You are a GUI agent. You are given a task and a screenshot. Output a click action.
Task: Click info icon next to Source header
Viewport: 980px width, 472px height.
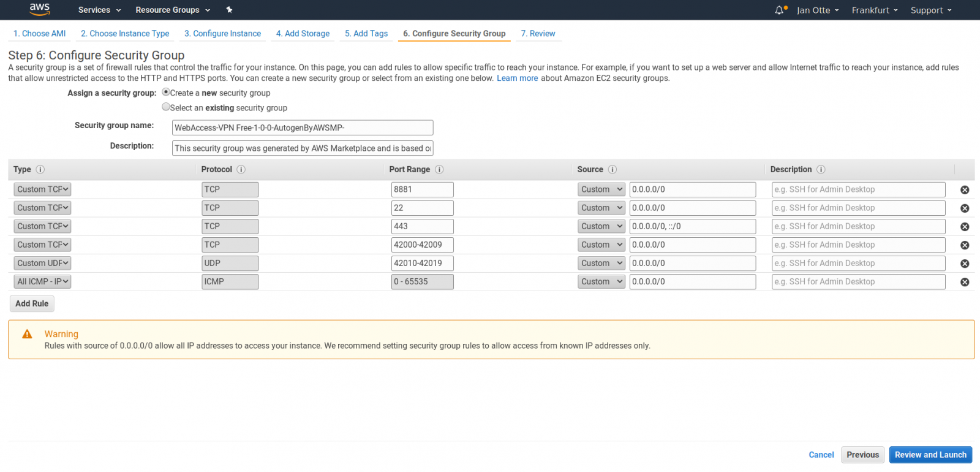[x=612, y=170]
